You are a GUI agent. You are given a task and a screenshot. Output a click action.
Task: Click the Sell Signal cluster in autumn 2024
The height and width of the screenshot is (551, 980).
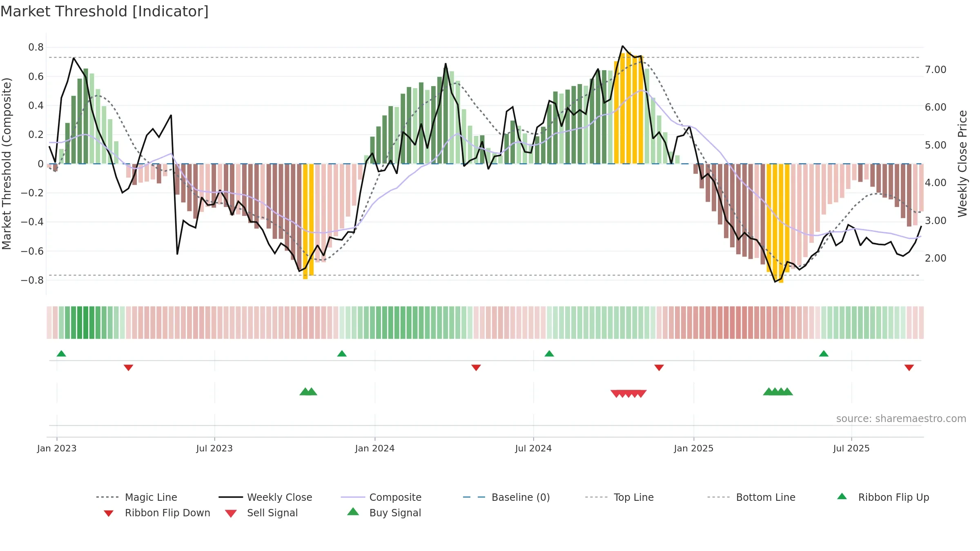[x=628, y=393]
